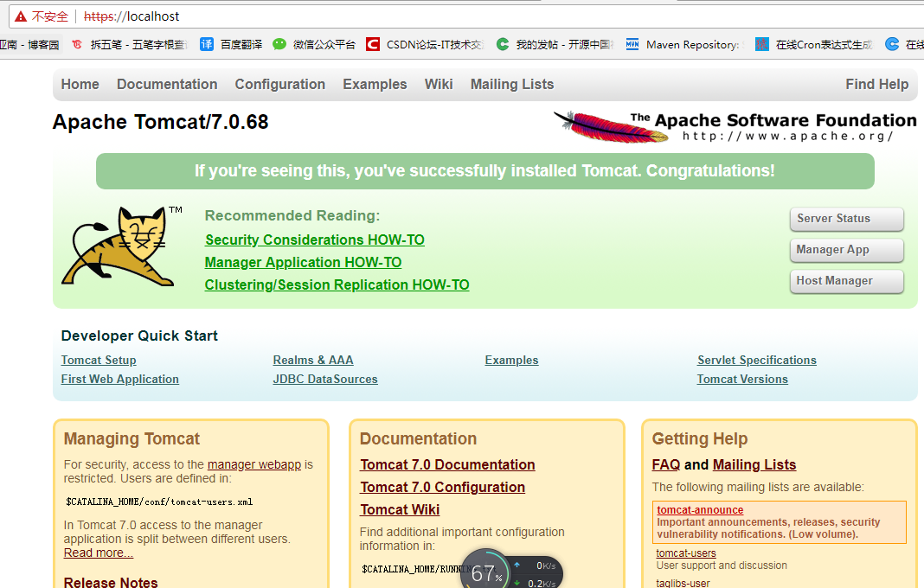924x588 pixels.
Task: Open the 在线Cron表达式生成 bookmark icon
Action: (x=762, y=44)
